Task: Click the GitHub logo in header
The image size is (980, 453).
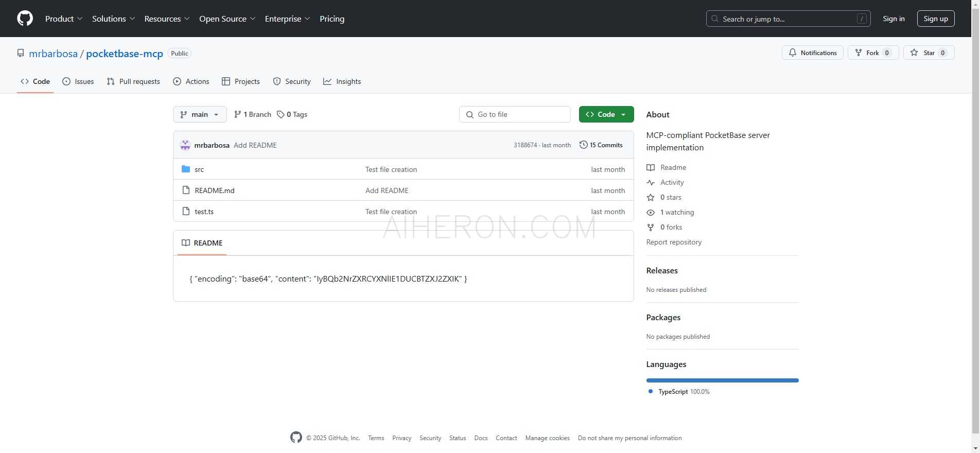Action: tap(25, 19)
